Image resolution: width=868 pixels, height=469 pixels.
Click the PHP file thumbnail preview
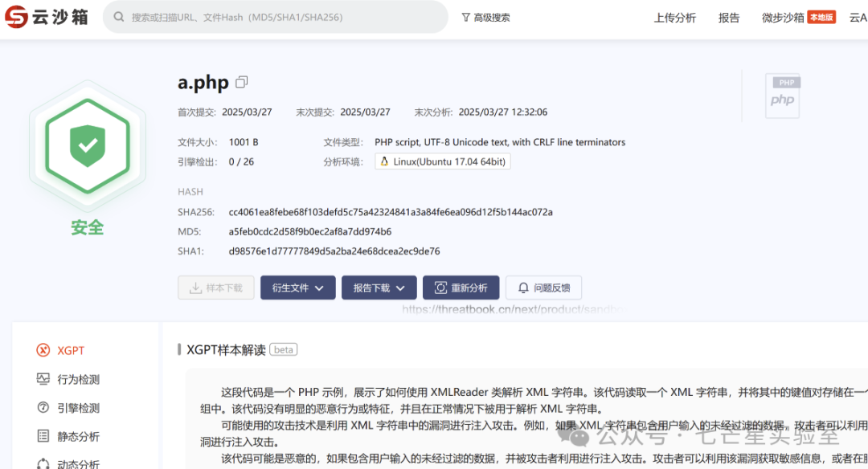[x=782, y=96]
